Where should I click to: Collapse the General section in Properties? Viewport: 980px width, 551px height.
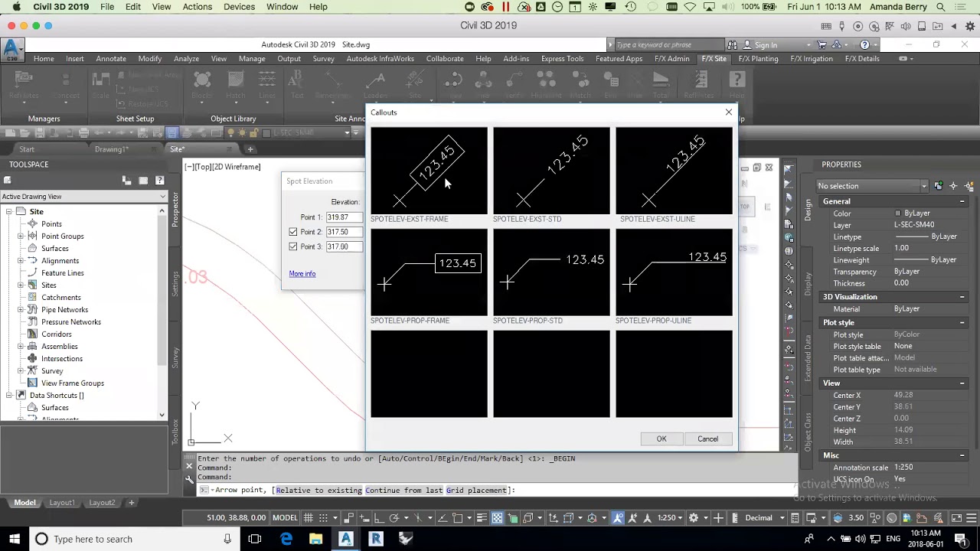click(962, 201)
